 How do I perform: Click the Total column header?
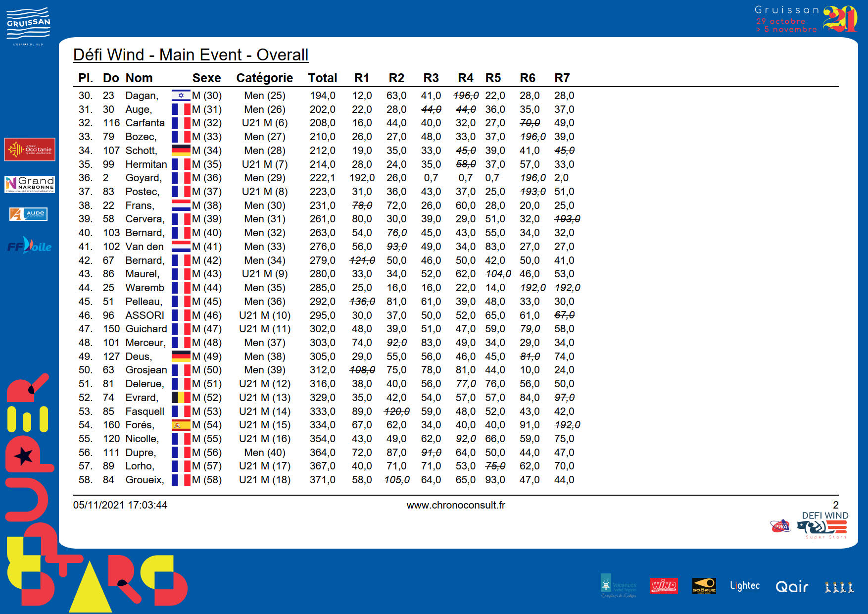coord(323,78)
